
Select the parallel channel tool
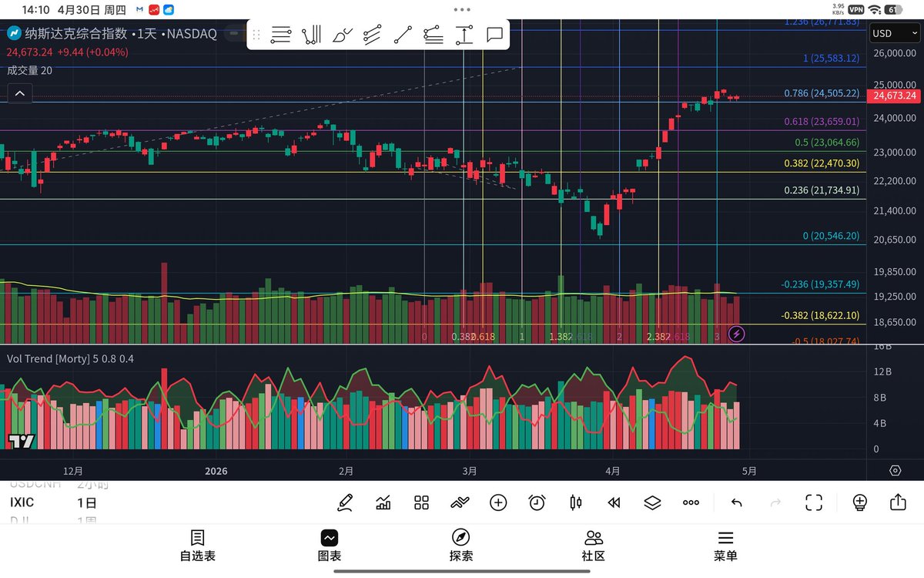pos(372,35)
